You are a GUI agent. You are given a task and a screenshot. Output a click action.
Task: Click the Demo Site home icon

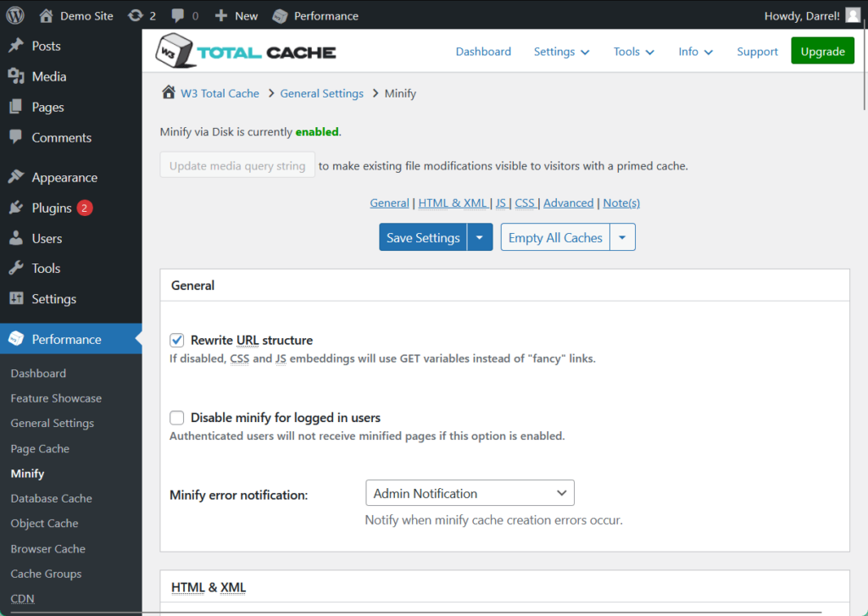[46, 15]
